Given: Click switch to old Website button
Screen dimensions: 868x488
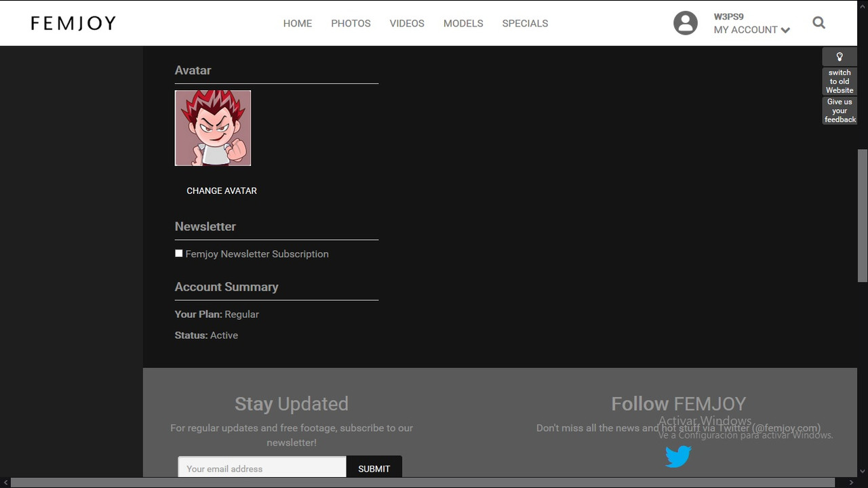Looking at the screenshot, I should click(x=840, y=81).
